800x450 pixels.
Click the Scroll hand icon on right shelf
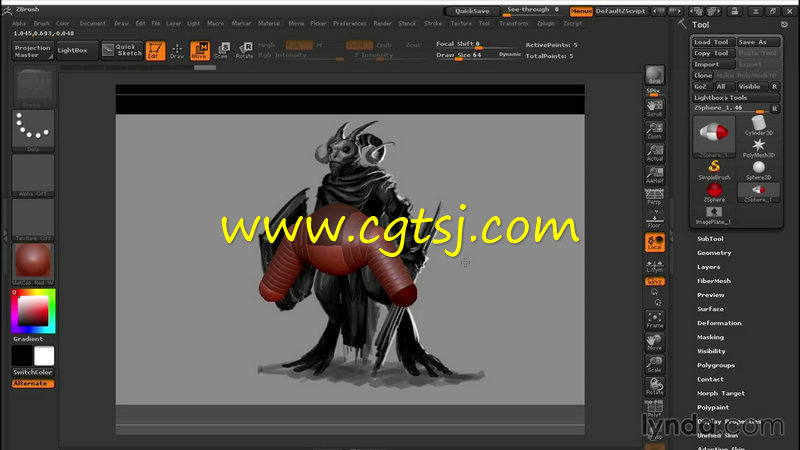tap(655, 108)
